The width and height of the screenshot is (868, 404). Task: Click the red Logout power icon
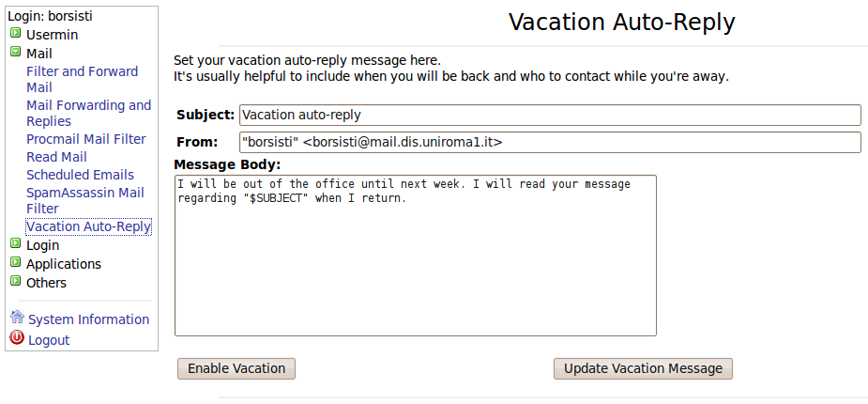click(x=16, y=338)
